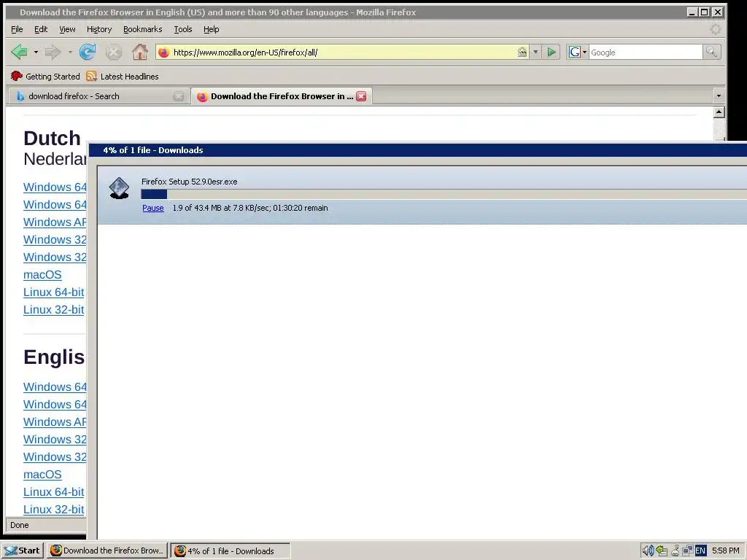Select Firefox Setup 52.9.0esr.exe filename
747x560 pixels.
pos(189,182)
